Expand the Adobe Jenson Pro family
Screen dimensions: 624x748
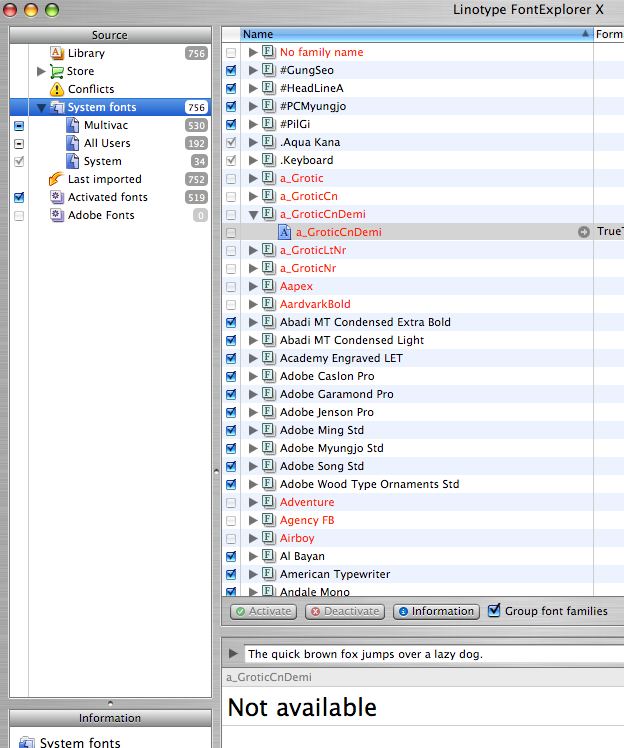pos(253,412)
